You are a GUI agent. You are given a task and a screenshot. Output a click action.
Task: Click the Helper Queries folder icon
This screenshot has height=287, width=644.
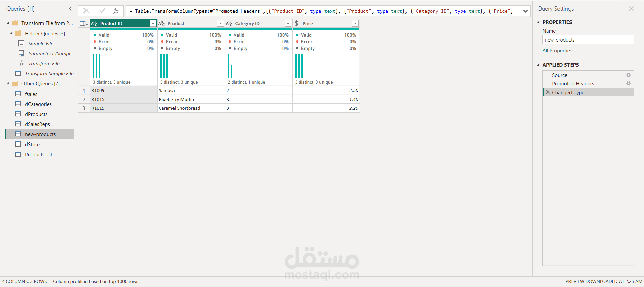[x=18, y=33]
